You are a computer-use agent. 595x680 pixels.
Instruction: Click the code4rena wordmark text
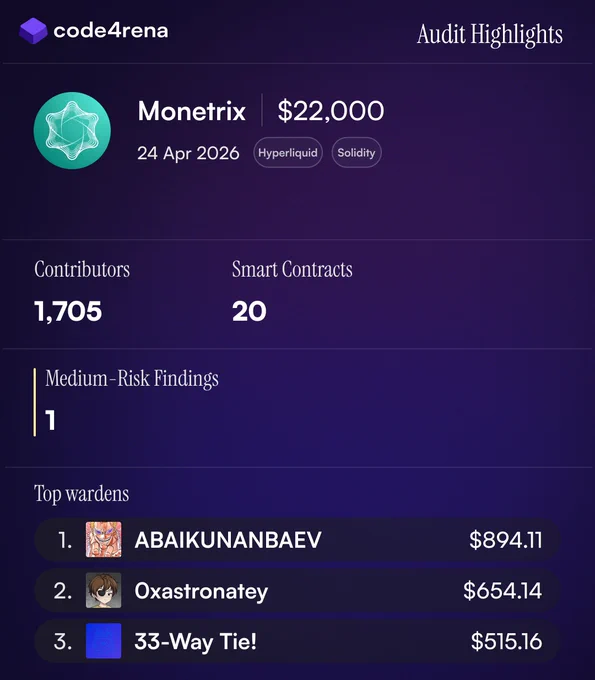tap(111, 31)
